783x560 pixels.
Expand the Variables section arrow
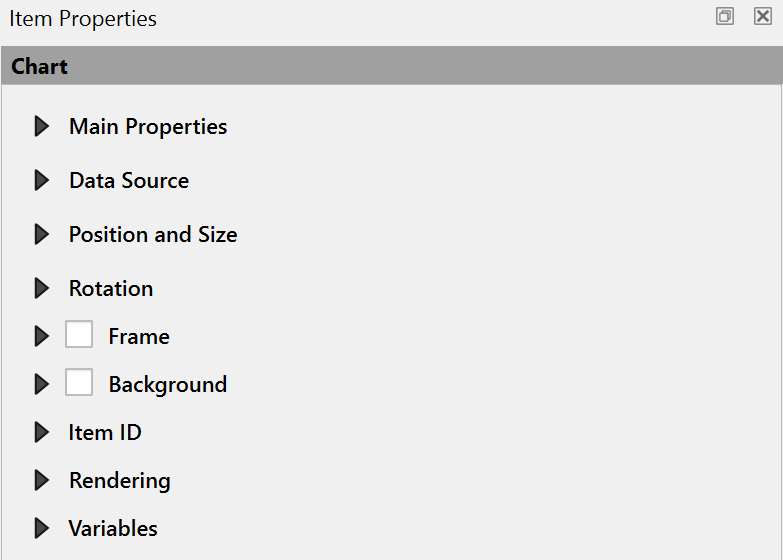(x=41, y=529)
